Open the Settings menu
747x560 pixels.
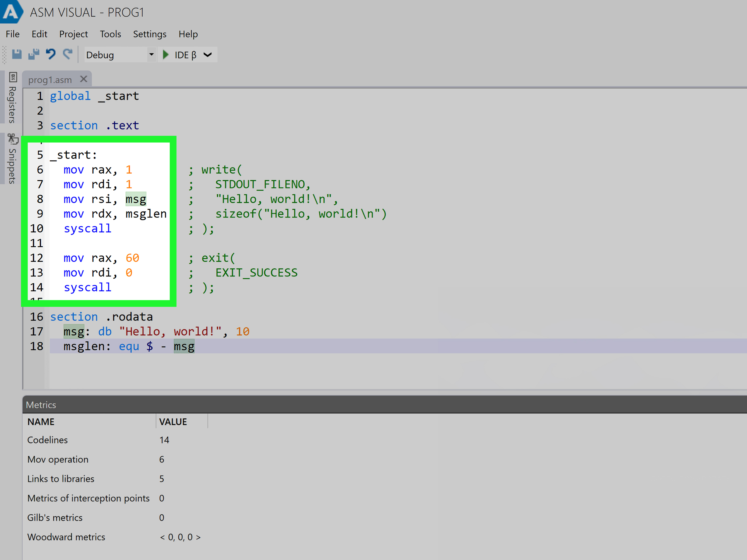150,34
